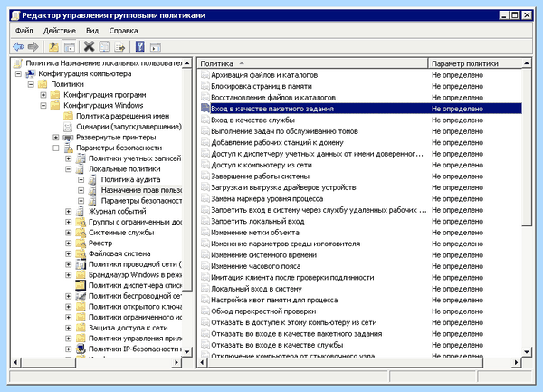Sort by the Параметр политики column header

[475, 63]
